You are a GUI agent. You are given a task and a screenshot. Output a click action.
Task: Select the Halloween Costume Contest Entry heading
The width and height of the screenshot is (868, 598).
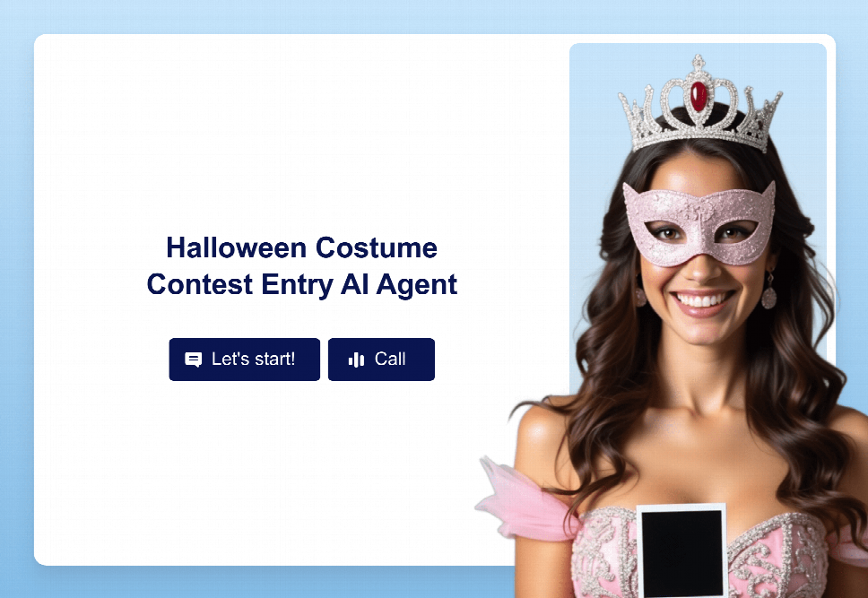tap(301, 265)
